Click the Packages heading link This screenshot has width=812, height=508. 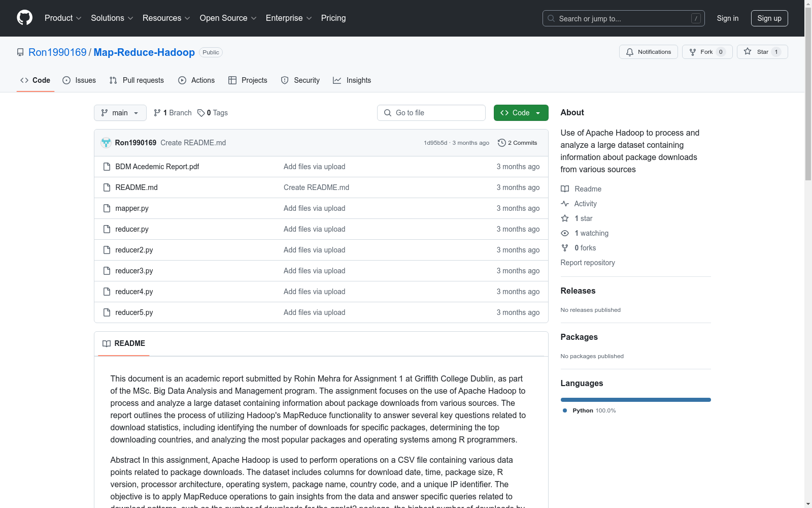pyautogui.click(x=579, y=337)
